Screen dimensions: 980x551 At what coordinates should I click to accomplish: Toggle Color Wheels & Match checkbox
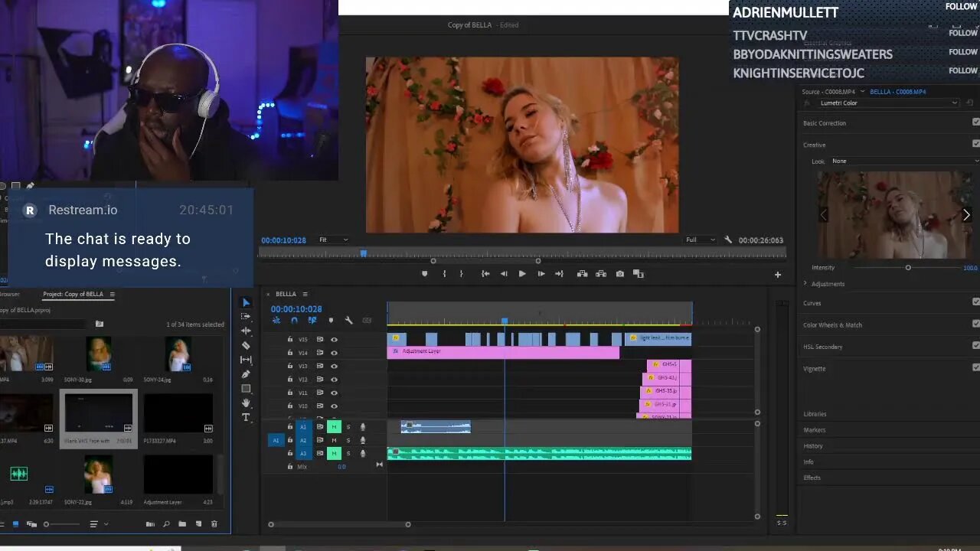click(x=975, y=324)
